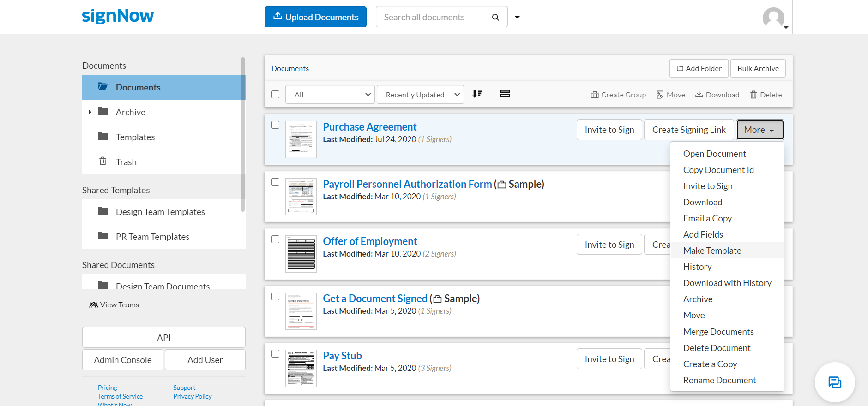Click the search magnifier icon
868x406 pixels.
(495, 17)
